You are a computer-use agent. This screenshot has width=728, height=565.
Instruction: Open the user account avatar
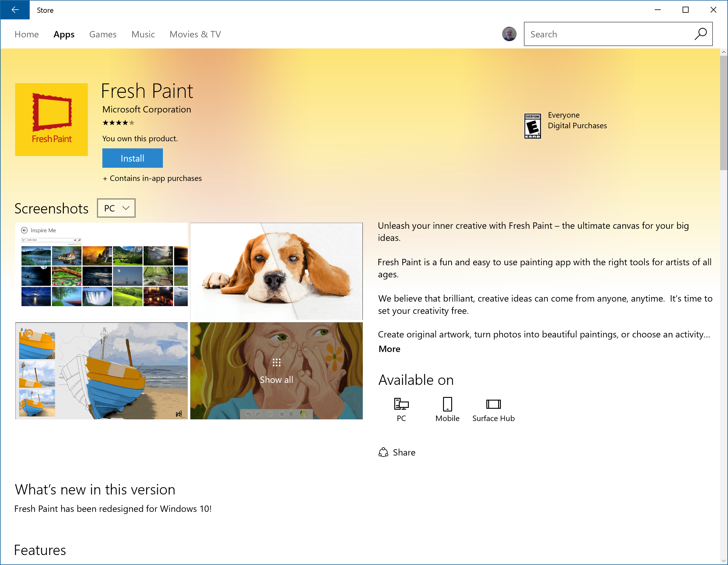point(509,34)
